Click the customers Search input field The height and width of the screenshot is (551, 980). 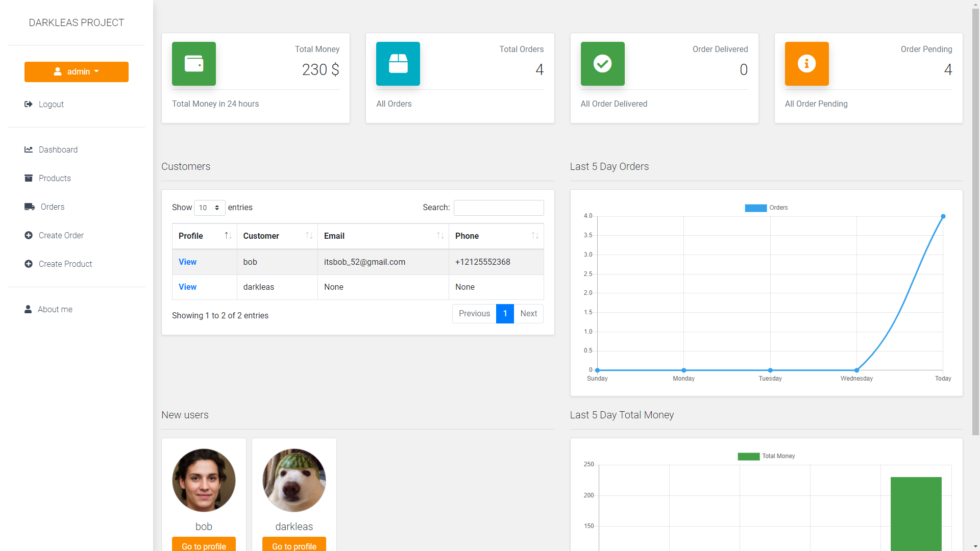click(499, 208)
